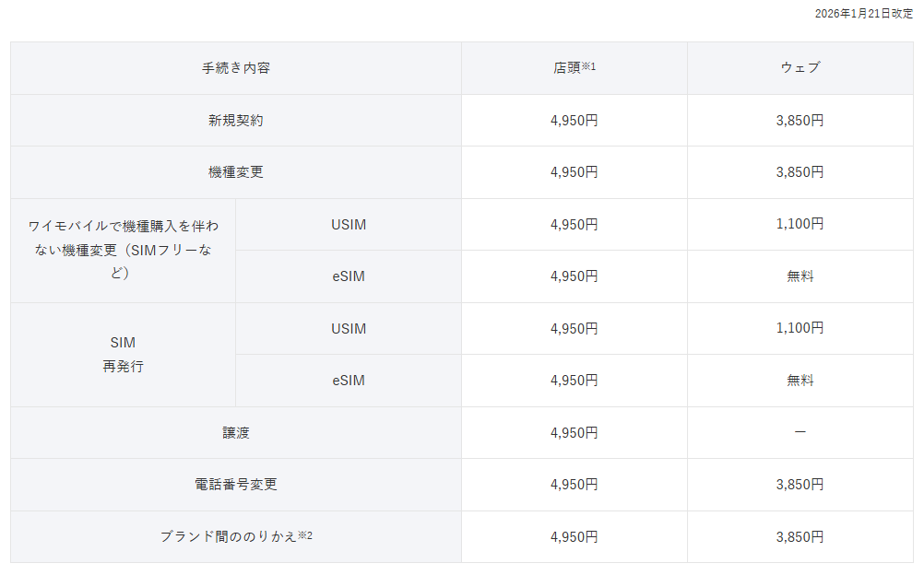The height and width of the screenshot is (575, 924).
Task: Select the 電話番号変更 row label
Action: point(236,485)
